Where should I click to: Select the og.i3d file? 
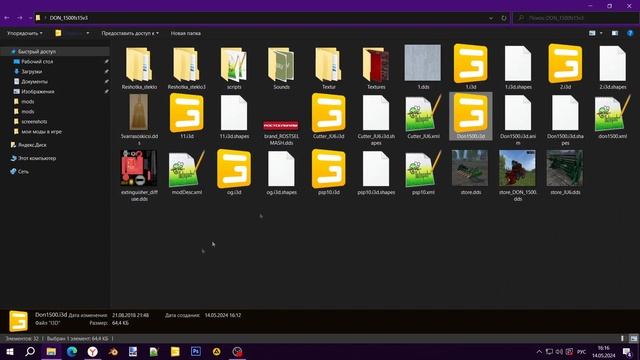click(234, 173)
